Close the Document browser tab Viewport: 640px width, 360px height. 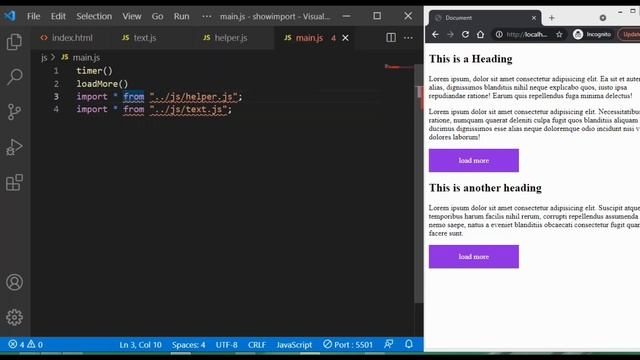tap(533, 18)
